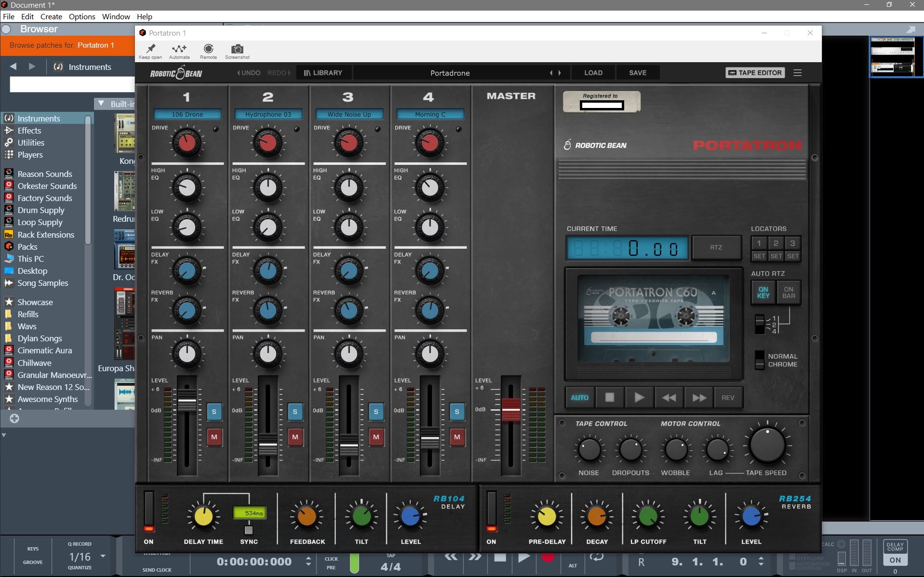Click the LOAD button

[593, 73]
